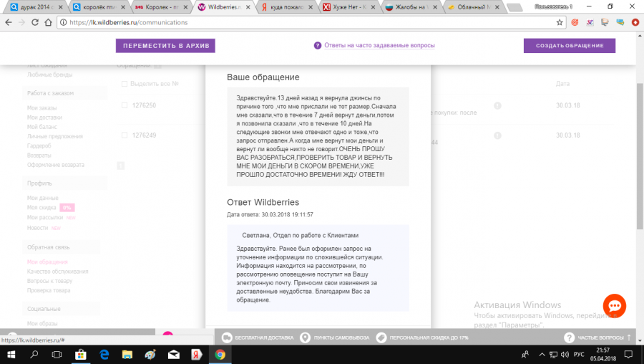Open 'Мои данные' profile link
644x364 pixels.
43,198
